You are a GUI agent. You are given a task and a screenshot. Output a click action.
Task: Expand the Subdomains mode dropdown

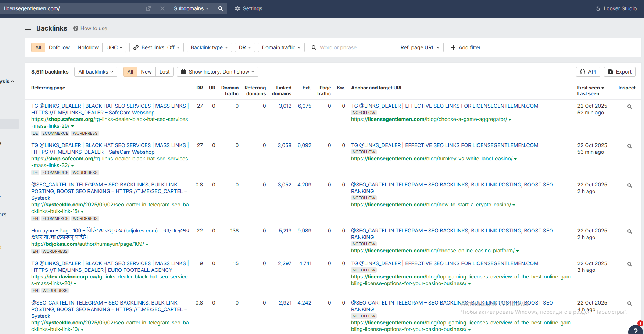(191, 8)
